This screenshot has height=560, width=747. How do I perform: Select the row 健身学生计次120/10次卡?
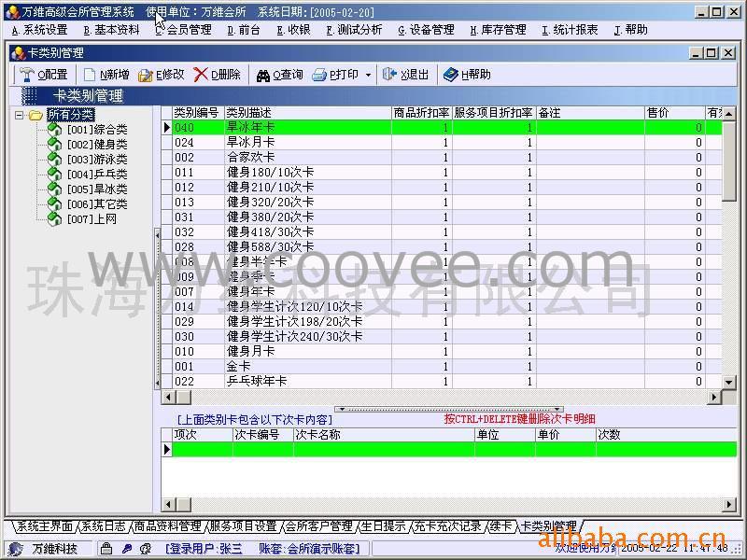pyautogui.click(x=442, y=307)
